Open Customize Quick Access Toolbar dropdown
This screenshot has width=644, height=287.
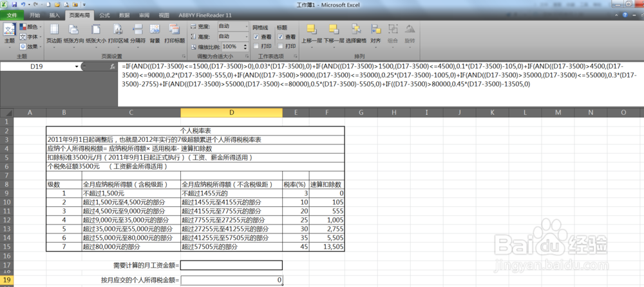84,5
